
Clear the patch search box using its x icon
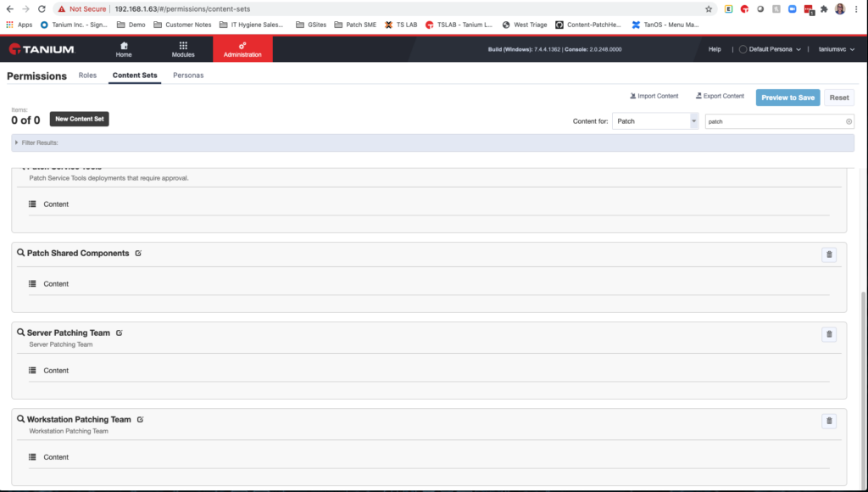tap(848, 121)
